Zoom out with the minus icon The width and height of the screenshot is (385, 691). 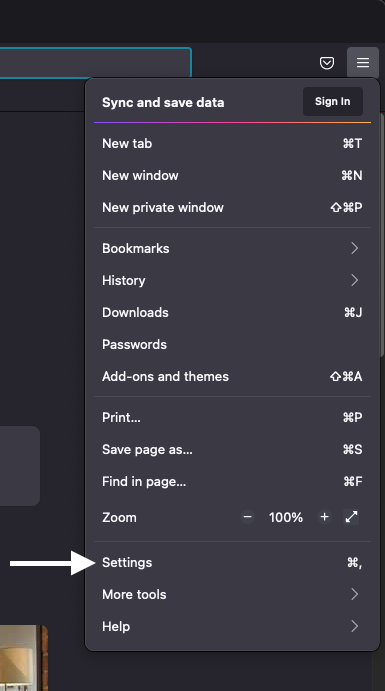click(248, 517)
